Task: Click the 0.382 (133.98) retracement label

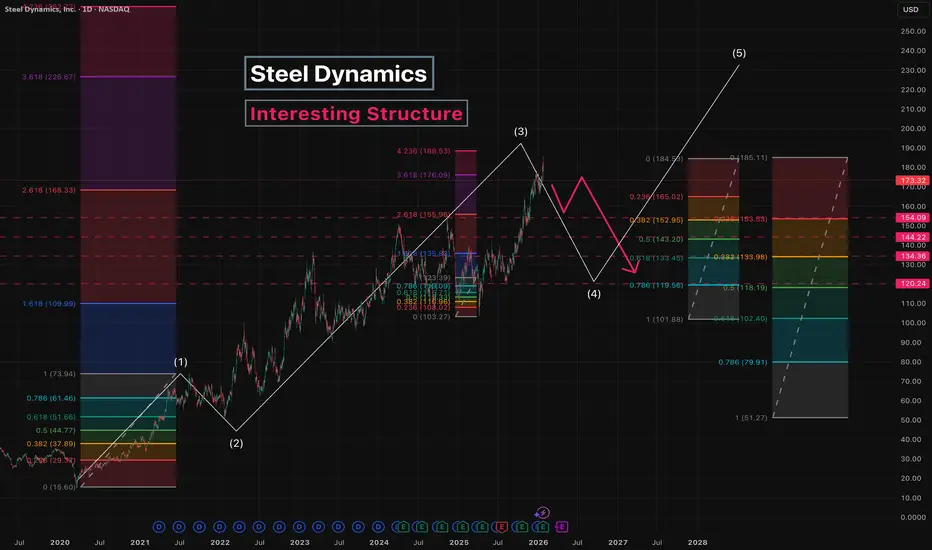Action: click(x=740, y=257)
